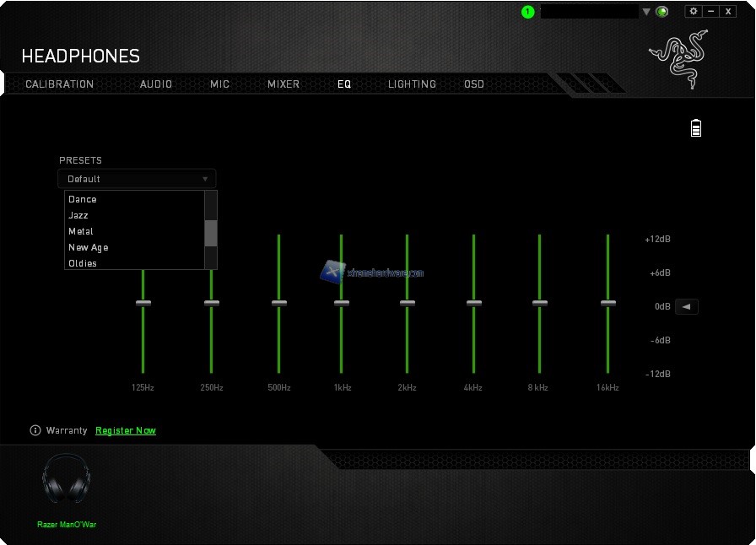756x545 pixels.
Task: Click the warranty info icon
Action: click(35, 430)
